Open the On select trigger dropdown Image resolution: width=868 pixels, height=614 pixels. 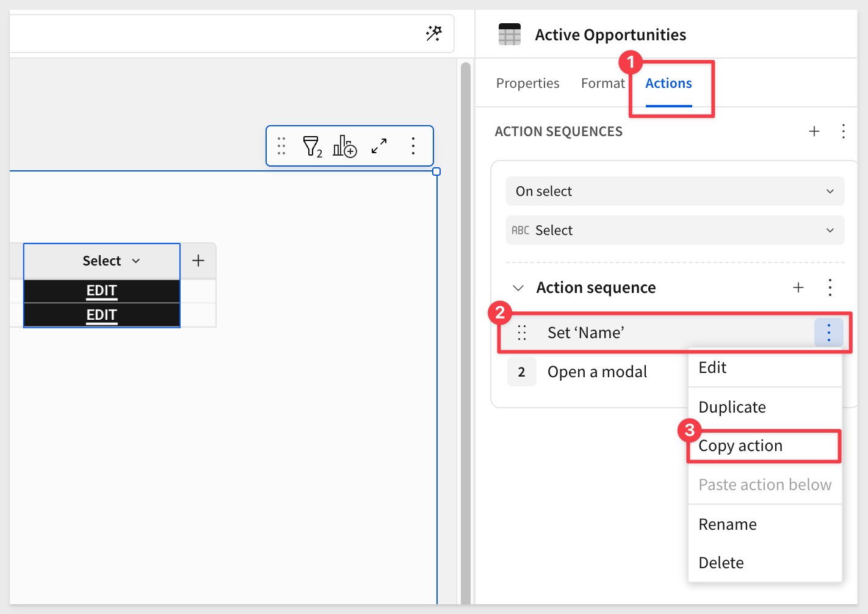[675, 191]
